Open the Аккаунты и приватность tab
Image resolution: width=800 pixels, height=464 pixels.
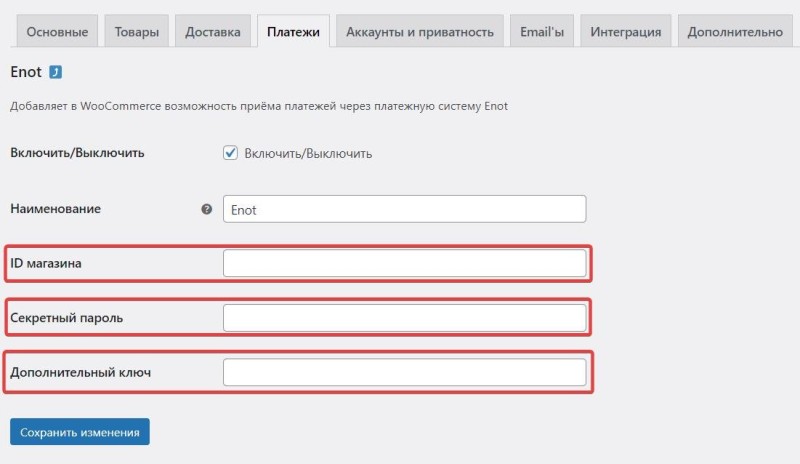tap(420, 32)
